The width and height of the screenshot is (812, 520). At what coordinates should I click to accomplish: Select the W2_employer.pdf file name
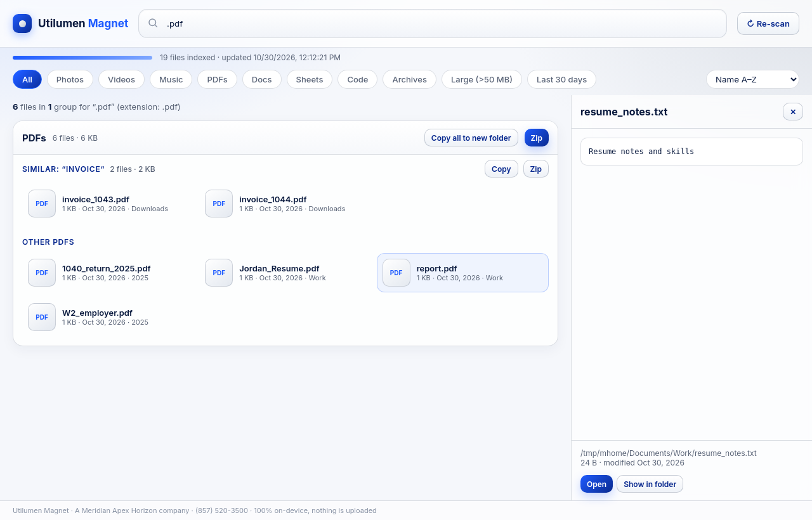[97, 313]
